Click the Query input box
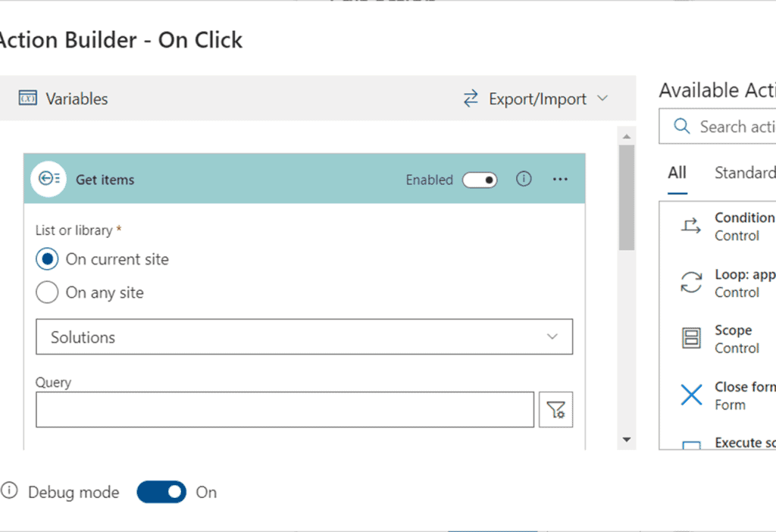This screenshot has width=776, height=532. tap(284, 409)
